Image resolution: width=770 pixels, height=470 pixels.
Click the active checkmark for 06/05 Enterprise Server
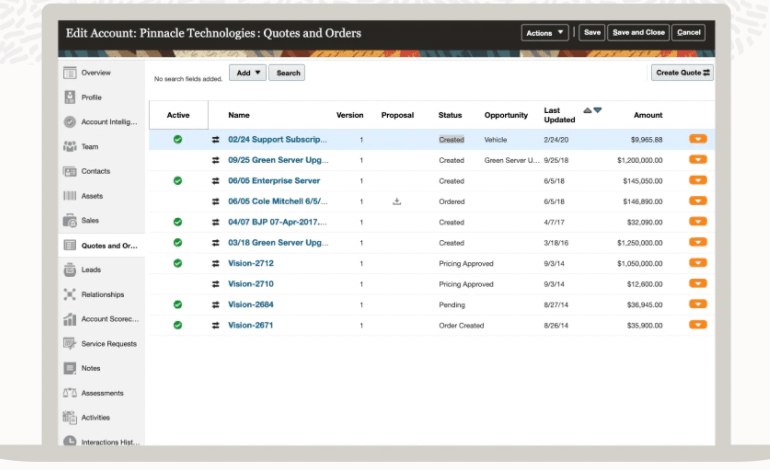click(178, 181)
